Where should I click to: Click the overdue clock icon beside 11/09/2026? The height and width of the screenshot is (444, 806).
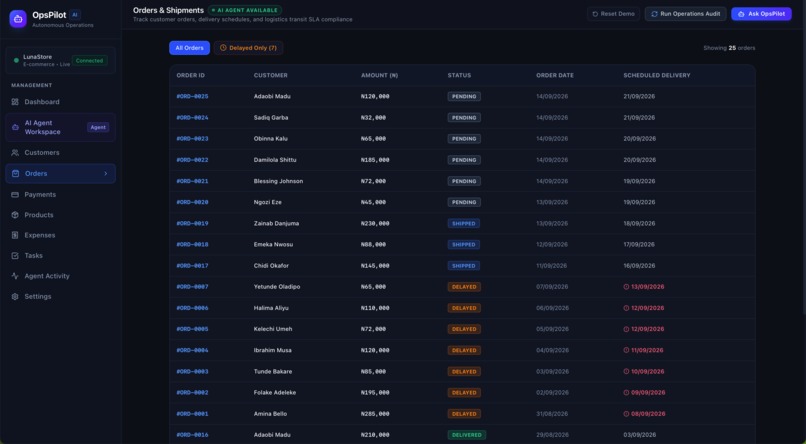[x=626, y=350]
